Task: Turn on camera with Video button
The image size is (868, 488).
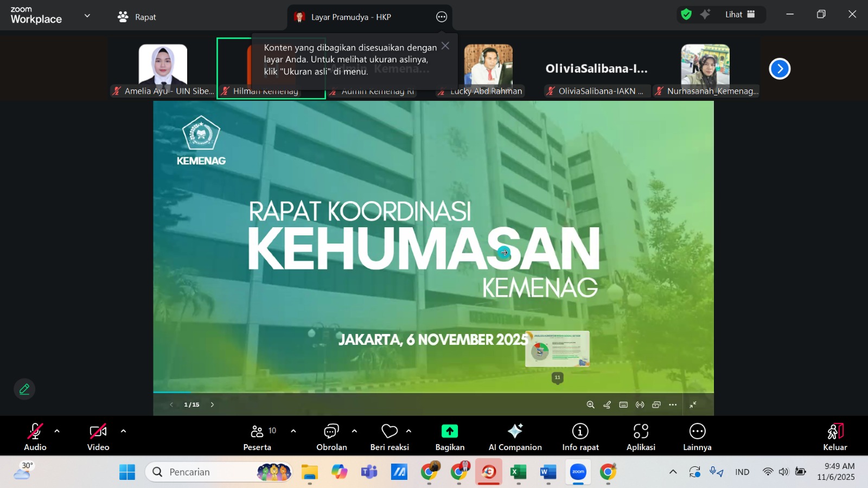Action: pos(98,436)
